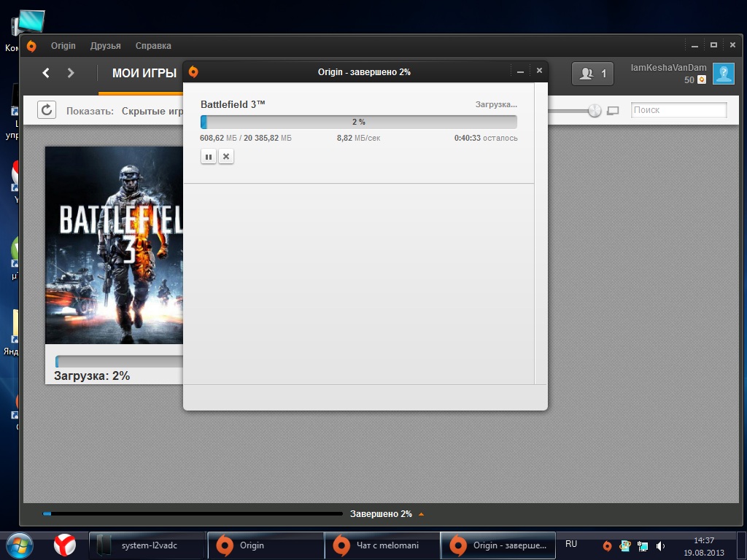Click the download dialog vertical scrollbar

[x=541, y=233]
